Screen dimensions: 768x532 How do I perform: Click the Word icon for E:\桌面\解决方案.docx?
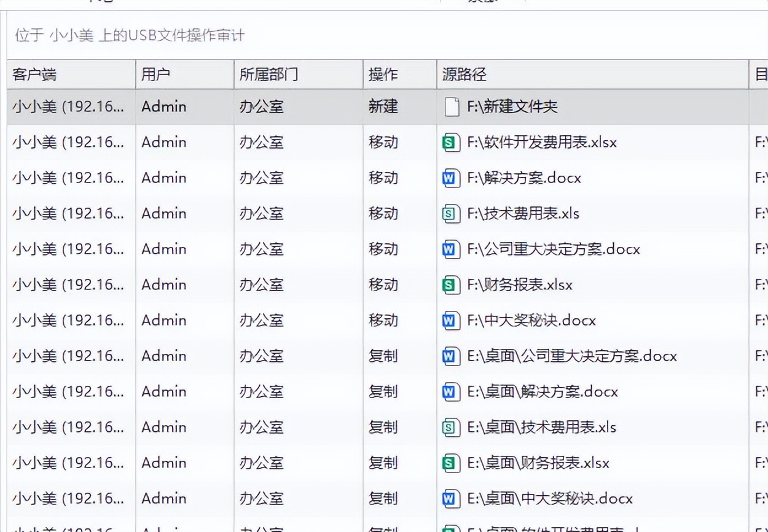pos(452,392)
